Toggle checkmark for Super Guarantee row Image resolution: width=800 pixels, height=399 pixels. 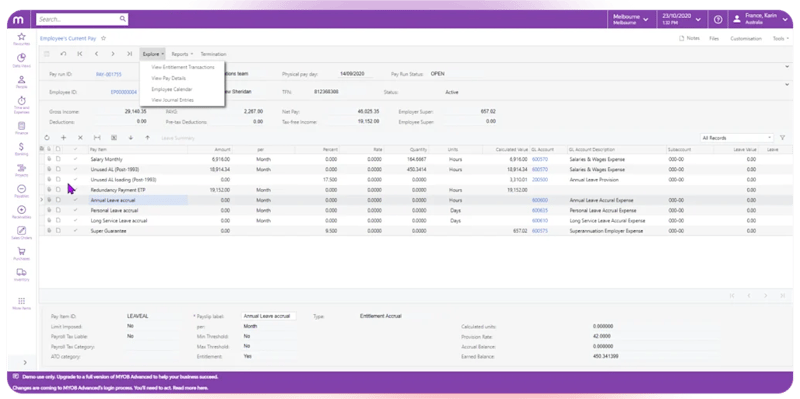pyautogui.click(x=76, y=231)
